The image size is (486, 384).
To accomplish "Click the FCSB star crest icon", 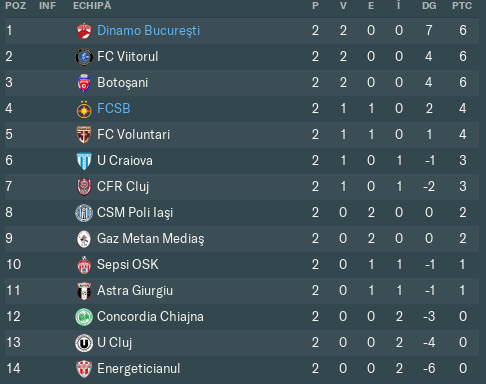I will click(x=84, y=109).
